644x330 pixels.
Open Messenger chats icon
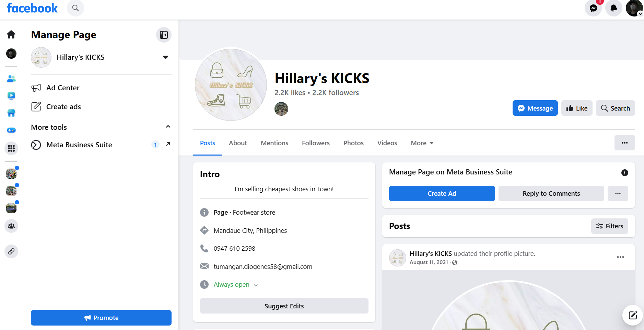[x=593, y=8]
